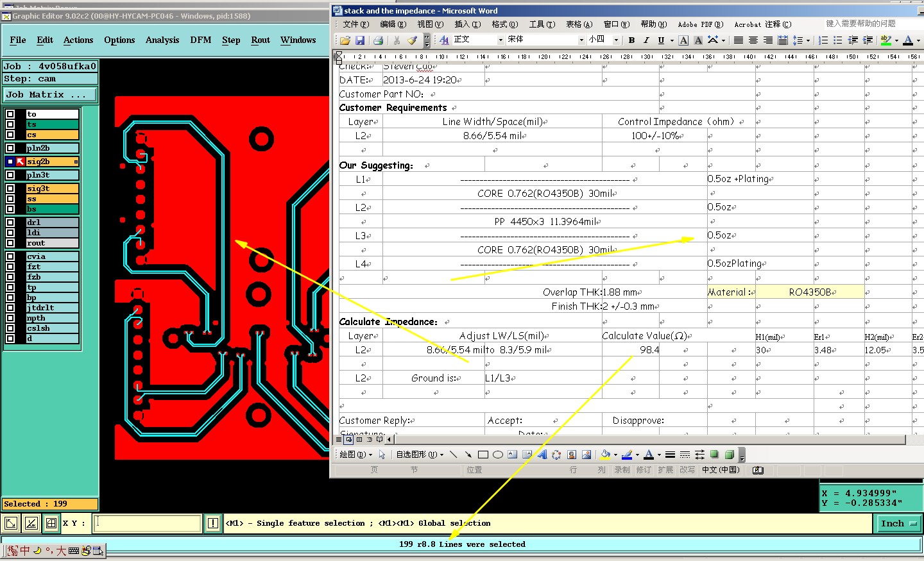This screenshot has height=561, width=924.
Task: Click the language status button in Word status bar
Action: pyautogui.click(x=721, y=470)
